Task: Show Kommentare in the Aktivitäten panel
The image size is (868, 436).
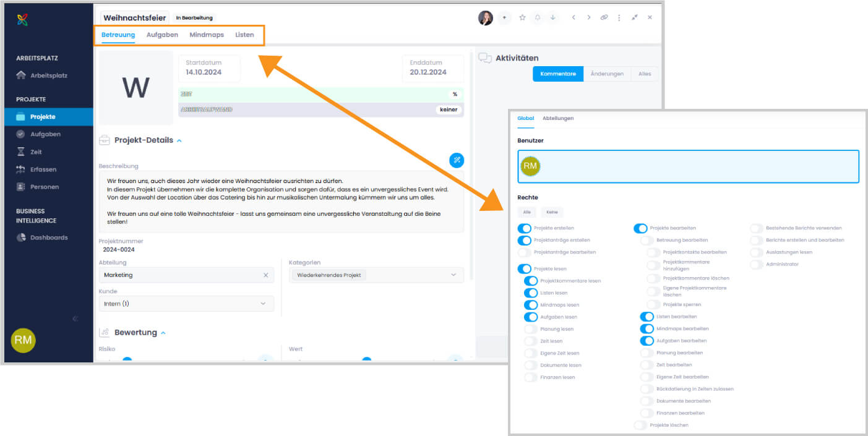Action: [558, 74]
